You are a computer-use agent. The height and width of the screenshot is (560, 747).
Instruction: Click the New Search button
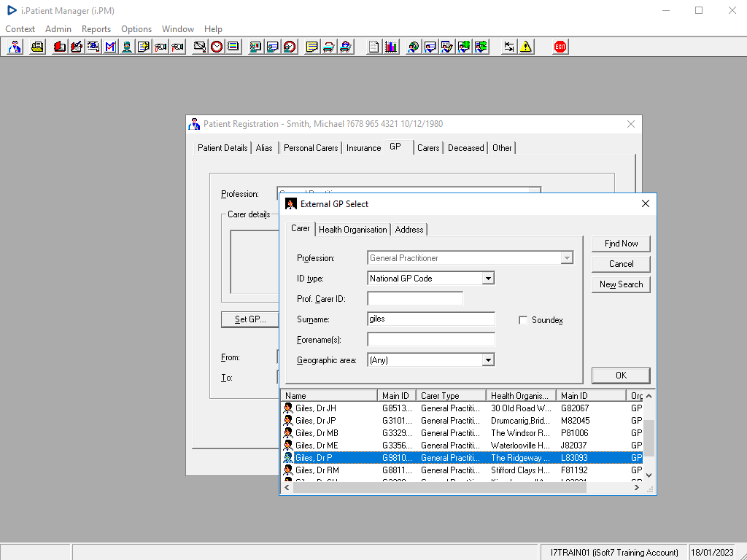point(621,284)
